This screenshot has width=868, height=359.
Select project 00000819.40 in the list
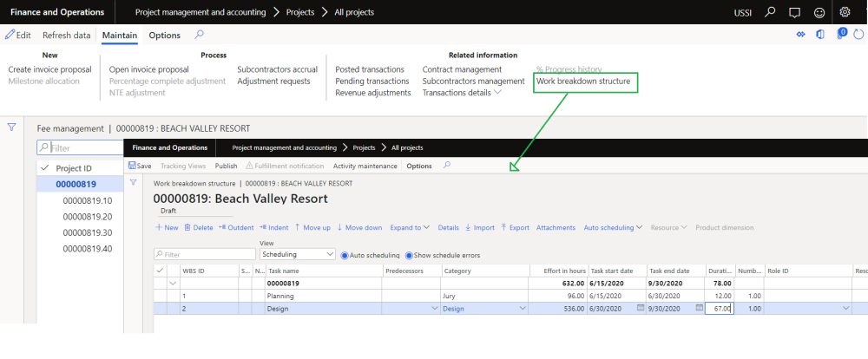(88, 248)
